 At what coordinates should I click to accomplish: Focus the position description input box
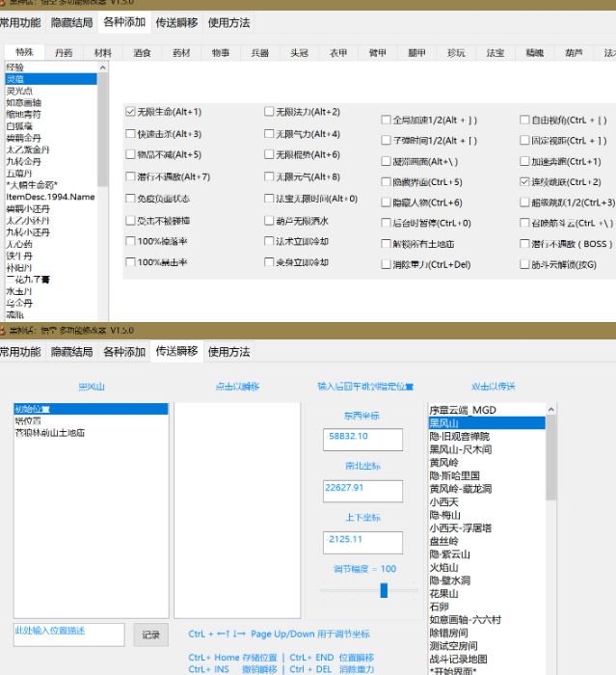(x=67, y=634)
